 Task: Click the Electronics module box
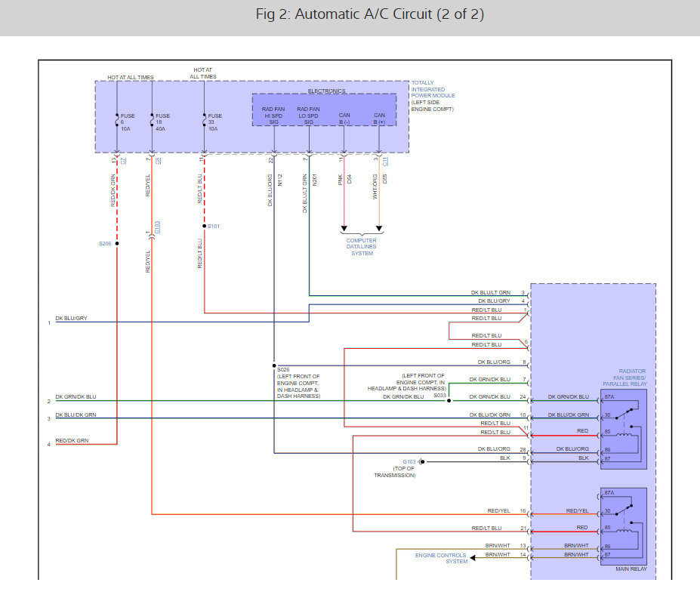click(x=324, y=109)
